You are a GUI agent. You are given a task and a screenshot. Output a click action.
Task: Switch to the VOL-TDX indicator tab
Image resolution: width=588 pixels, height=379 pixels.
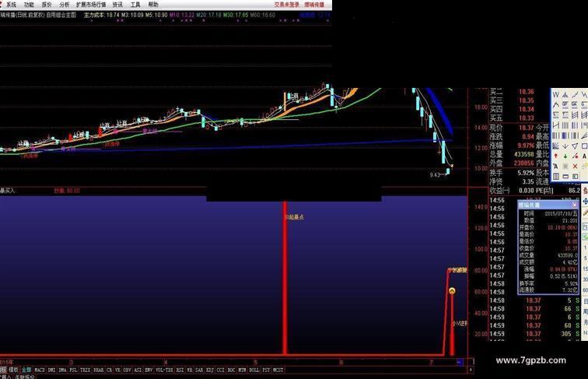point(164,370)
